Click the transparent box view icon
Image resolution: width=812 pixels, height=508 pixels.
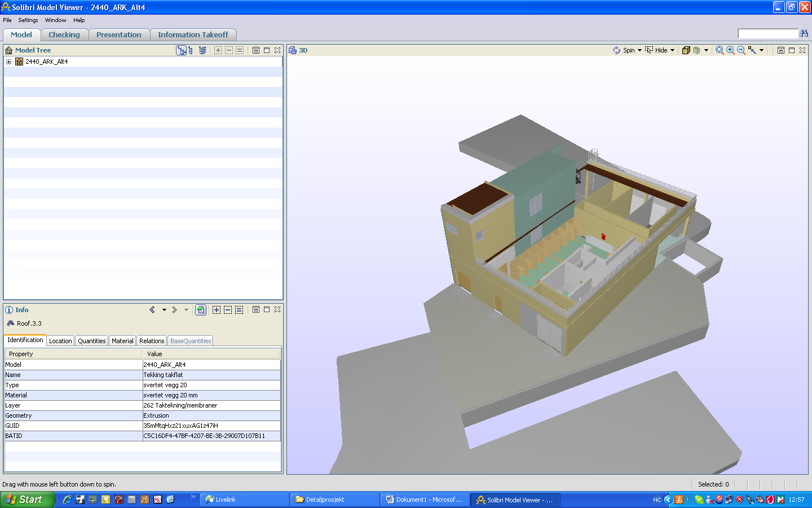(696, 50)
